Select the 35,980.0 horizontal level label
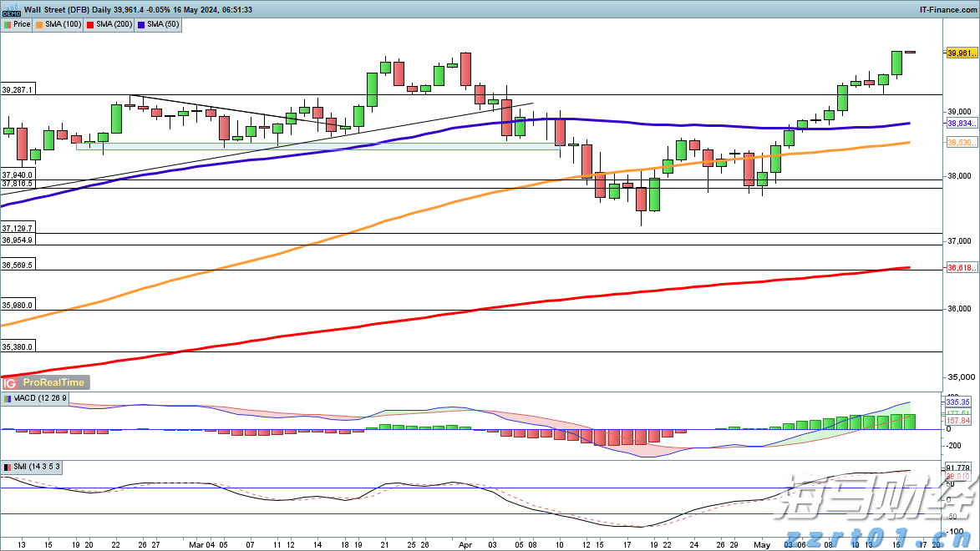The width and height of the screenshot is (980, 551). [18, 305]
